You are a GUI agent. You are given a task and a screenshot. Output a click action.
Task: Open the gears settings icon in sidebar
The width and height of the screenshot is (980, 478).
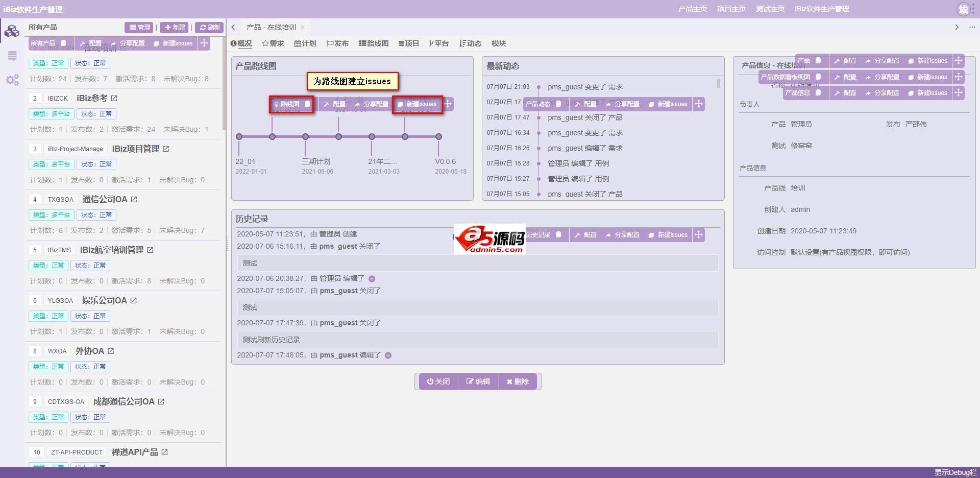[x=12, y=80]
